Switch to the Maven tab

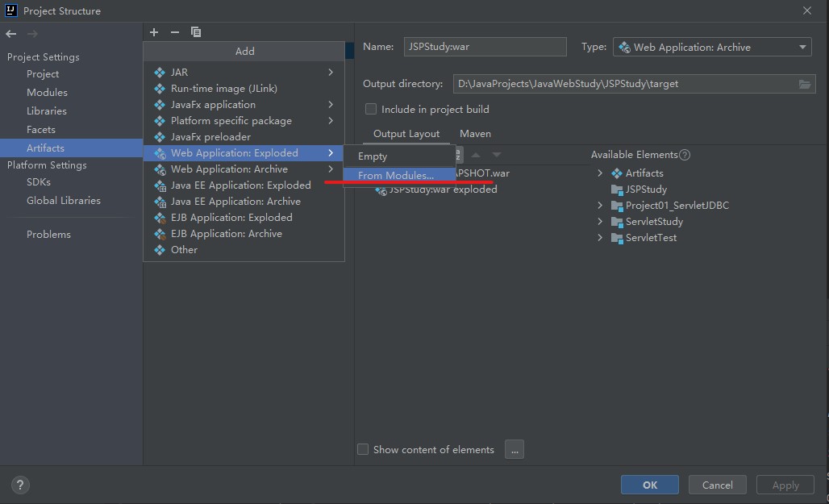pos(475,134)
